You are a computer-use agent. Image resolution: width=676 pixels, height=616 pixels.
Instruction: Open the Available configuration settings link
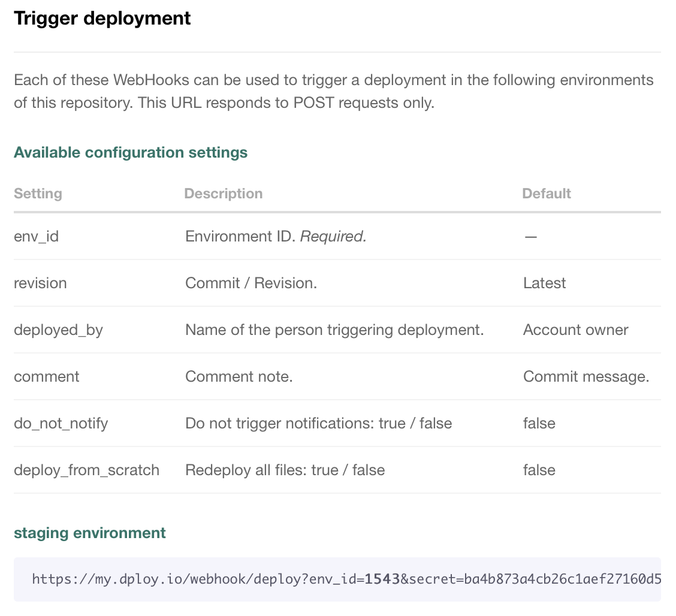tap(131, 152)
